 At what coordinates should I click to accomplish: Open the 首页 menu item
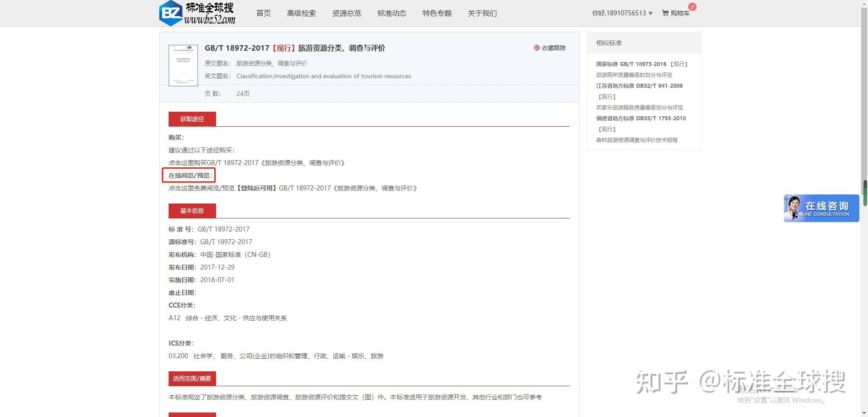coord(264,13)
